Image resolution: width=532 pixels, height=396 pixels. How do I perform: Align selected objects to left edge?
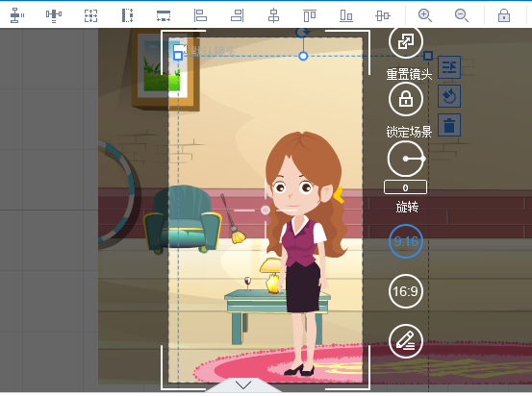[x=200, y=15]
